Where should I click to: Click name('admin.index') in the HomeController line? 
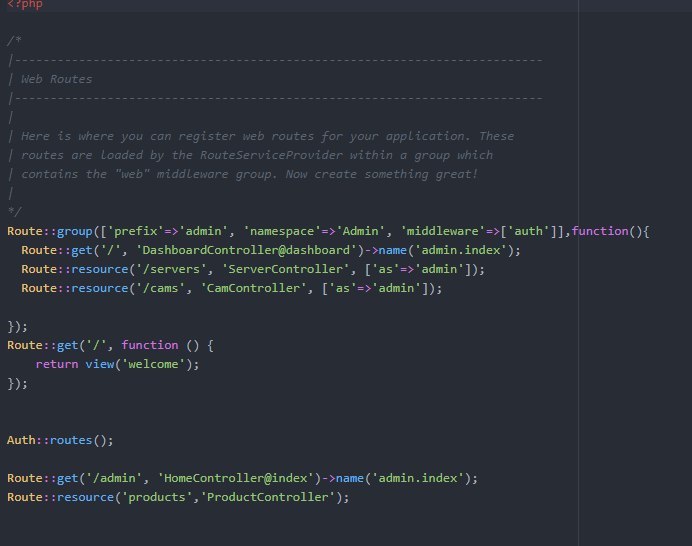click(403, 478)
